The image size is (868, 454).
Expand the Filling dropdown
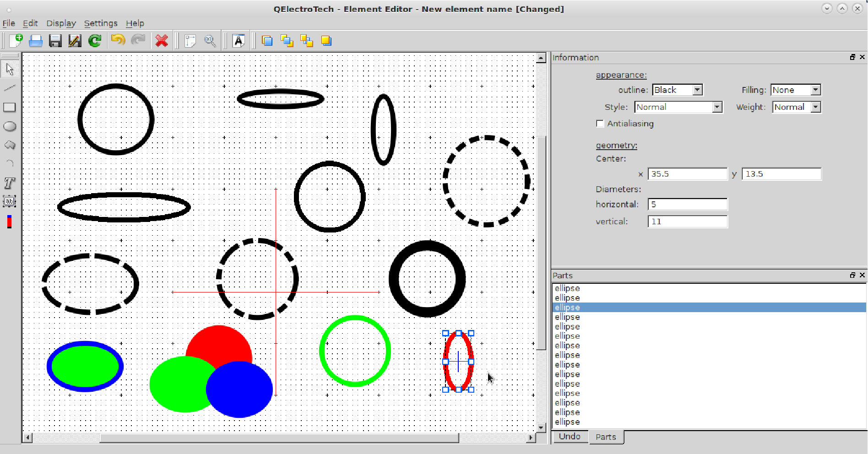click(796, 90)
